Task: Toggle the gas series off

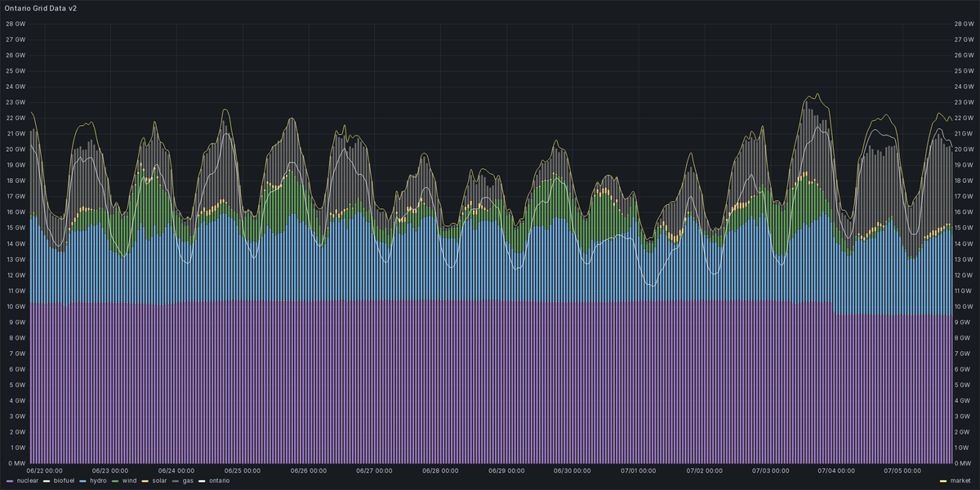Action: 186,481
